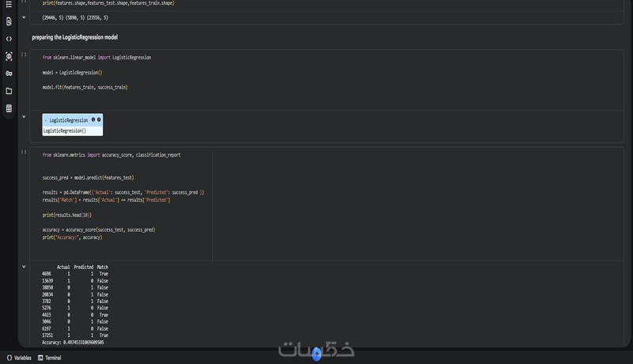
Task: Expand the LogisticRegression estimator arrow
Action: (46, 120)
